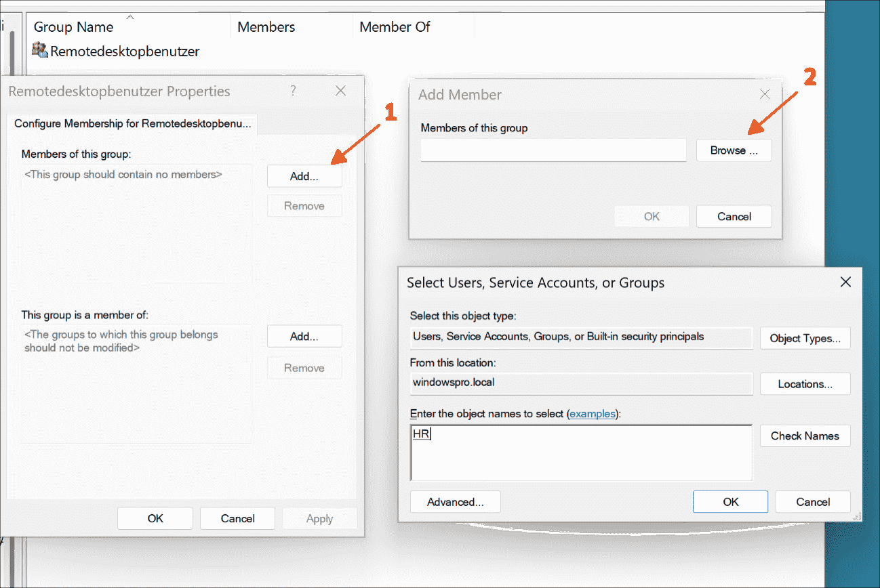Select Configure Membership for Remotedesktopbenutzer tab
The height and width of the screenshot is (588, 880).
point(133,123)
